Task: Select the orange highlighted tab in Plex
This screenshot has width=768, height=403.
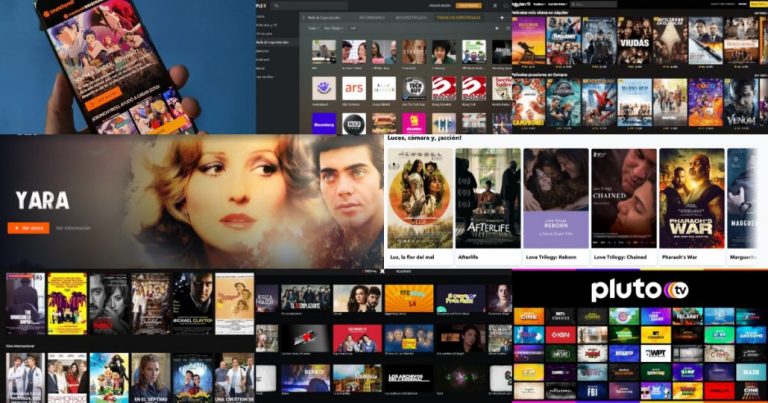Action: [458, 18]
